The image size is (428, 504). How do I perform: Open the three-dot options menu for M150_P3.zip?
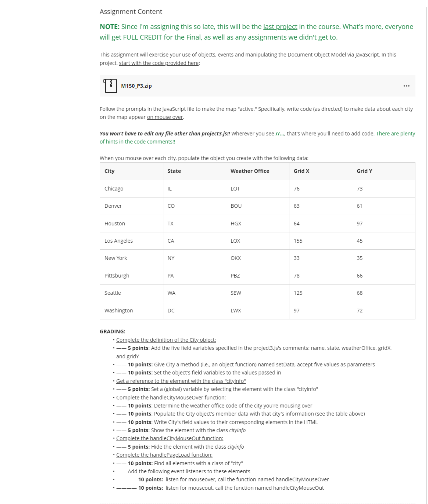point(407,86)
